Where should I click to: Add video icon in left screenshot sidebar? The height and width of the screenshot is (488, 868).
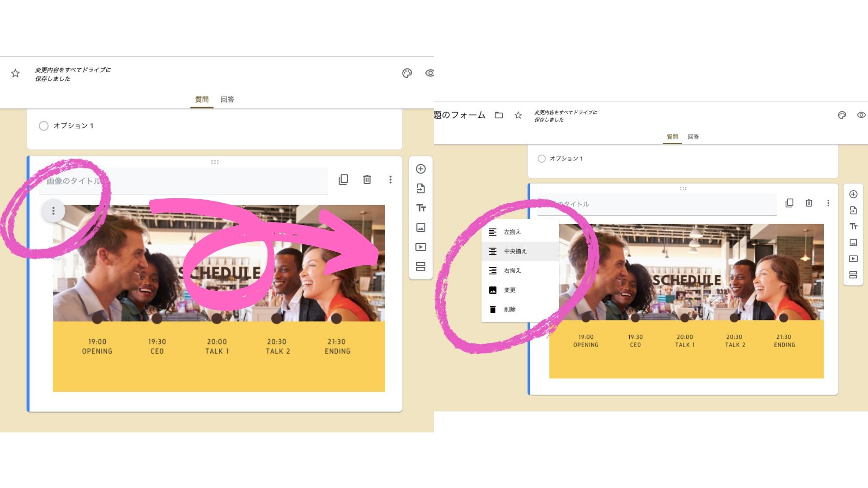coord(420,247)
